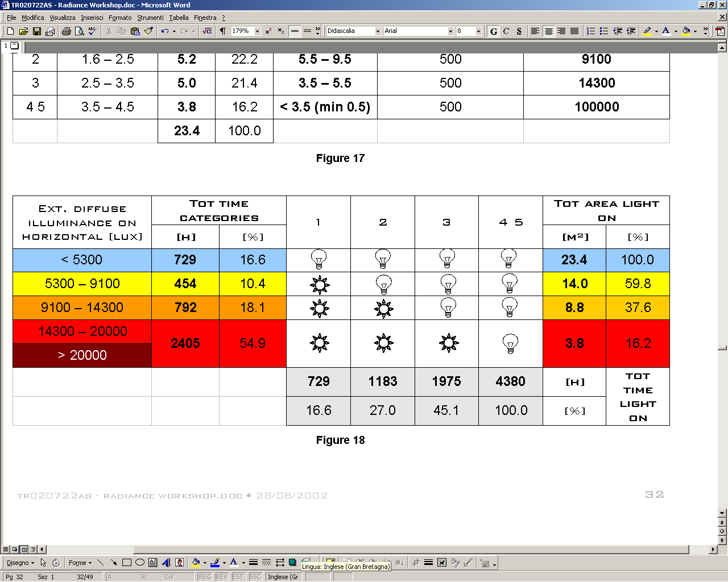Viewport: 728px width, 582px height.
Task: Click the numbered list icon
Action: [x=591, y=31]
